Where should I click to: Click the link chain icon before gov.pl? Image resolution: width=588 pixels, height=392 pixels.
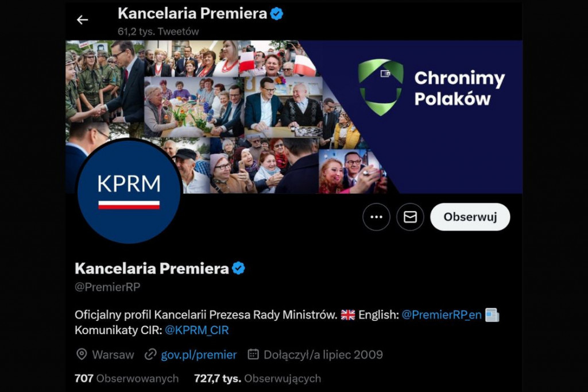150,355
